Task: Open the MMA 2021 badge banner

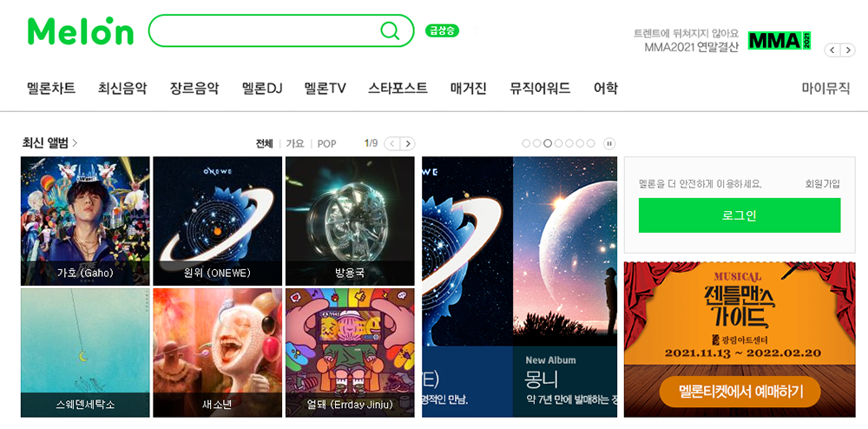Action: 779,41
